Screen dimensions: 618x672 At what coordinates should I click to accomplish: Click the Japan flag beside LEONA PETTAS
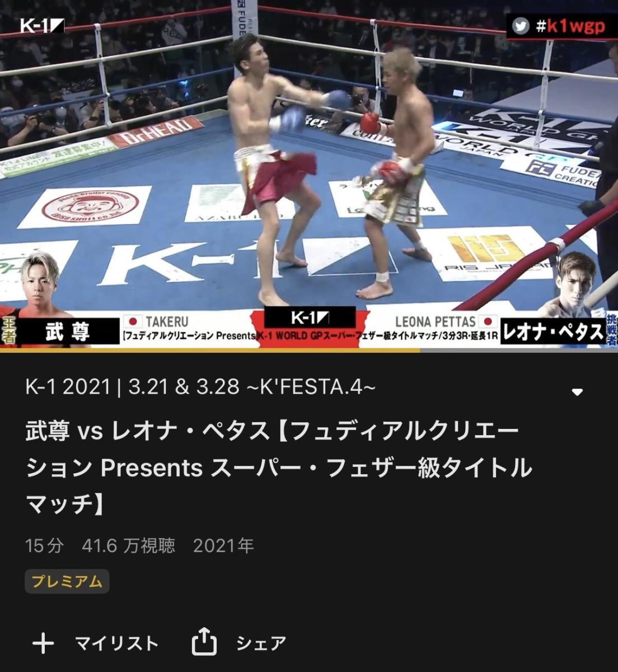coord(489,322)
